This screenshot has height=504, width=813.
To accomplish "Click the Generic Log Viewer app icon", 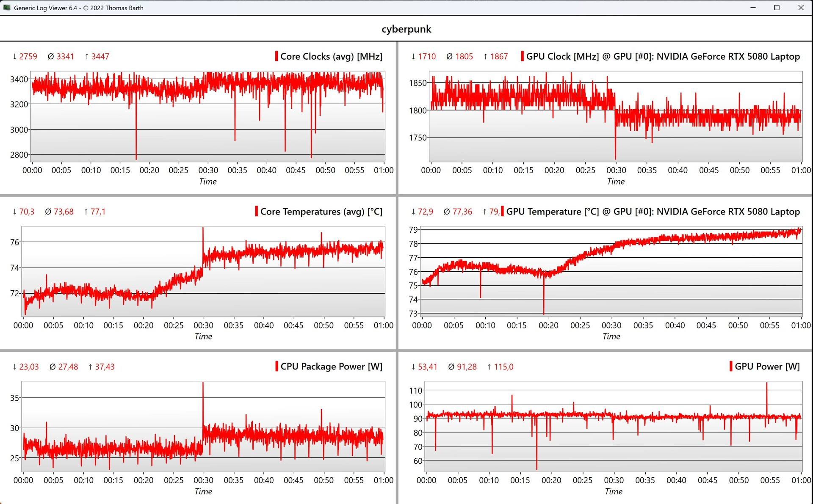I will [x=6, y=8].
